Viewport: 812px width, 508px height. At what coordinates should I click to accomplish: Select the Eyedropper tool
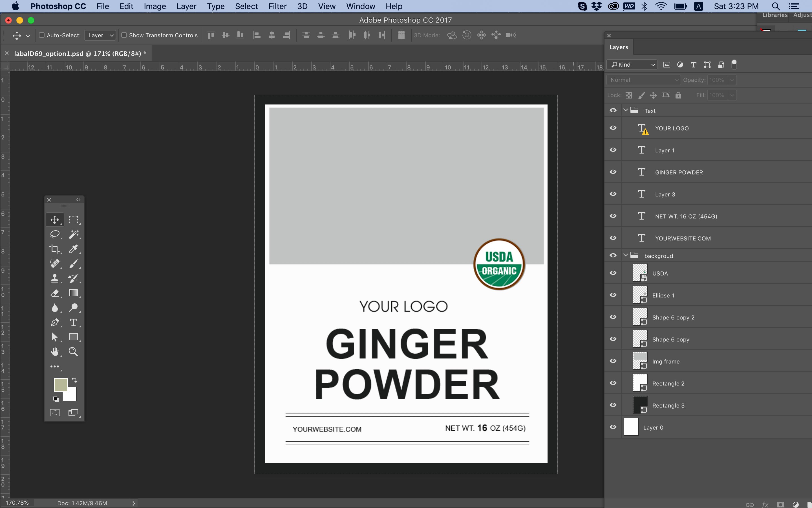point(74,249)
